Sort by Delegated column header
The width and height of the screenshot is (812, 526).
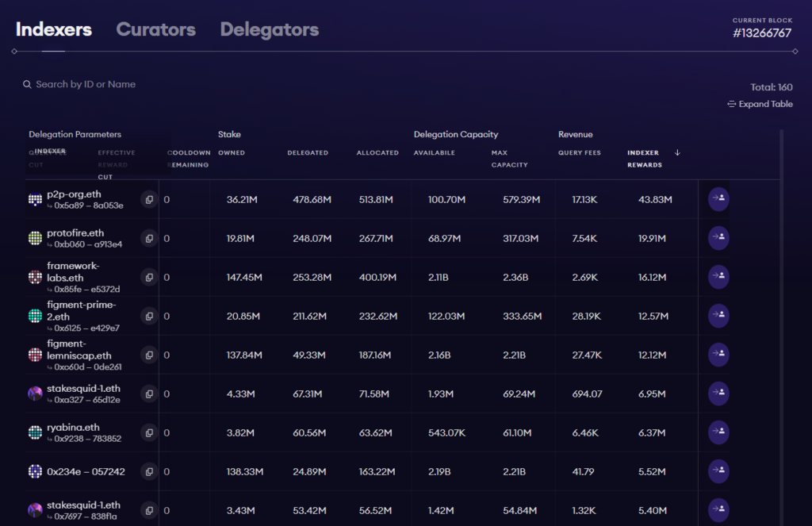pyautogui.click(x=308, y=153)
